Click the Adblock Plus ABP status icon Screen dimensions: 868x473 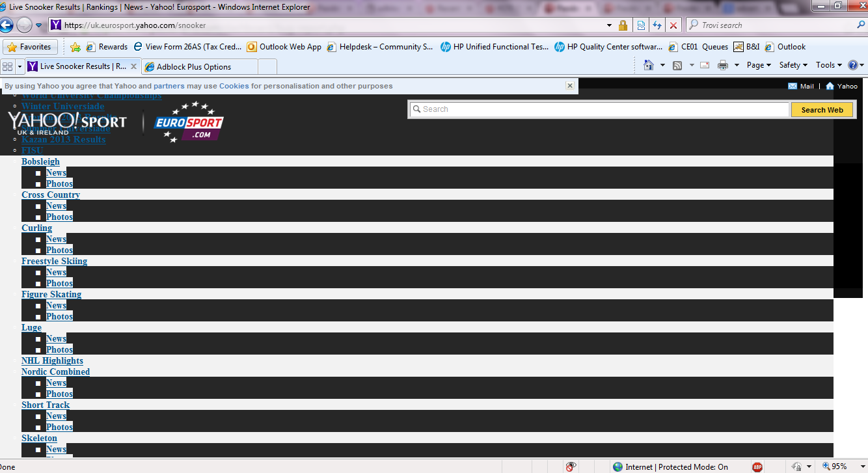tap(757, 466)
